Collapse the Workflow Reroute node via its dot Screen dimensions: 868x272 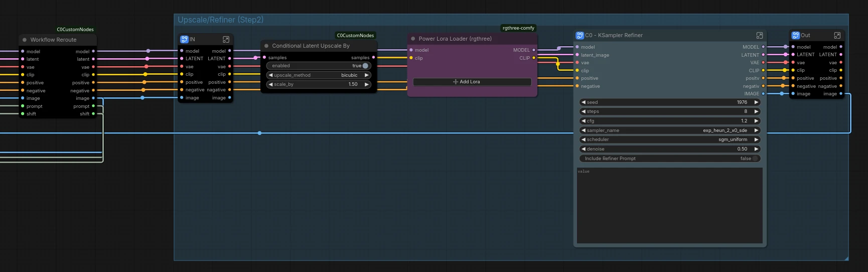pos(25,40)
